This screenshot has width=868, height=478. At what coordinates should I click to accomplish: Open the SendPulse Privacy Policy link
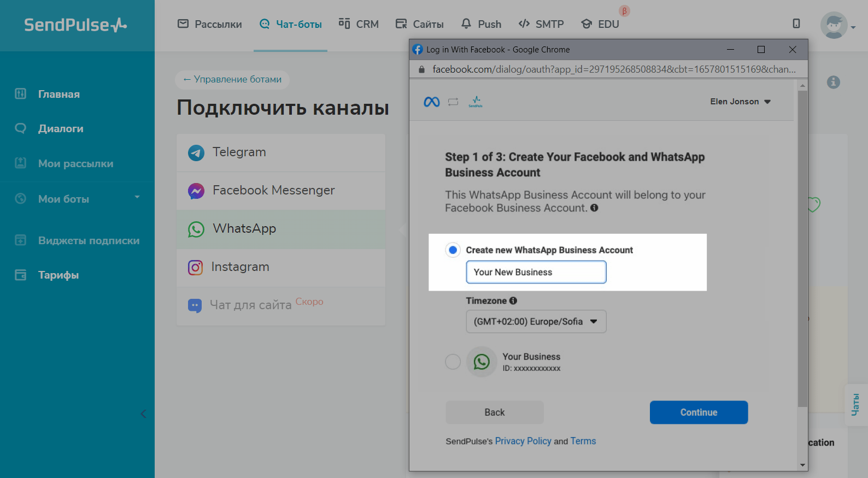[x=523, y=441]
